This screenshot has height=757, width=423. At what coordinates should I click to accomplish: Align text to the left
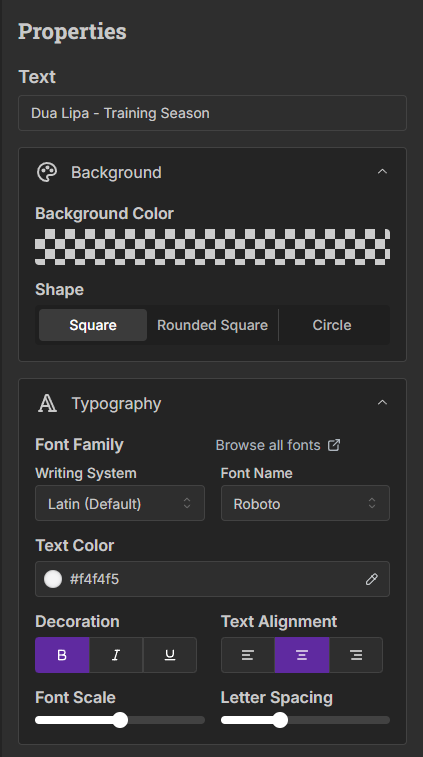tap(248, 655)
